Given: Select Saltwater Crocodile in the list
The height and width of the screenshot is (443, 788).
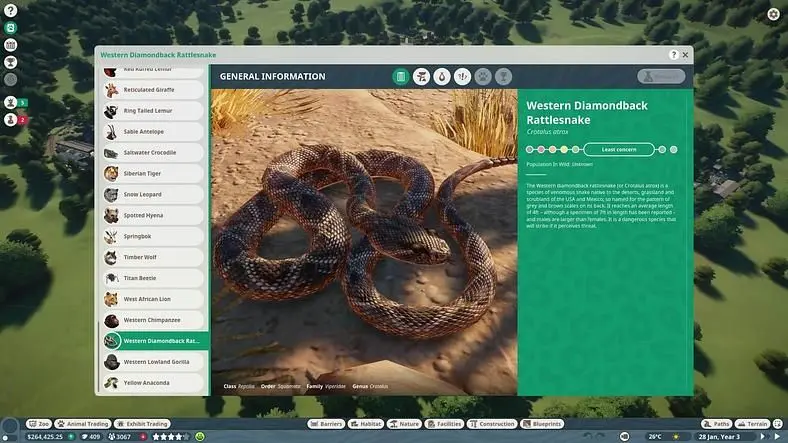Looking at the screenshot, I should 153,153.
